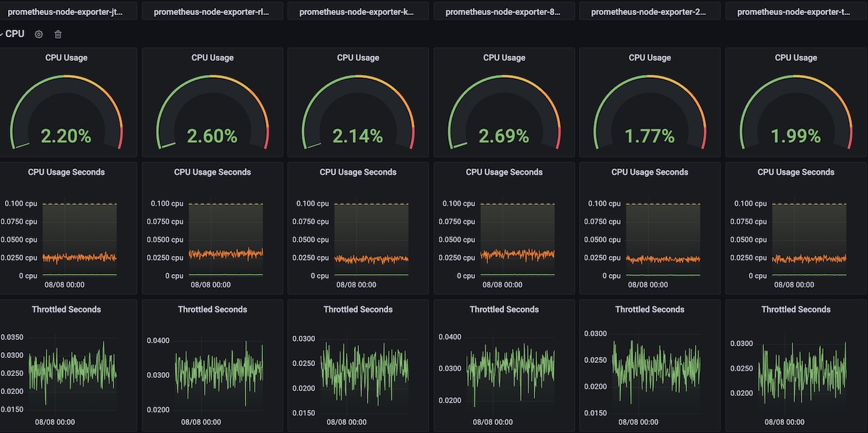Click the Throttled Seconds title in third column
868x433 pixels.
pyautogui.click(x=358, y=309)
